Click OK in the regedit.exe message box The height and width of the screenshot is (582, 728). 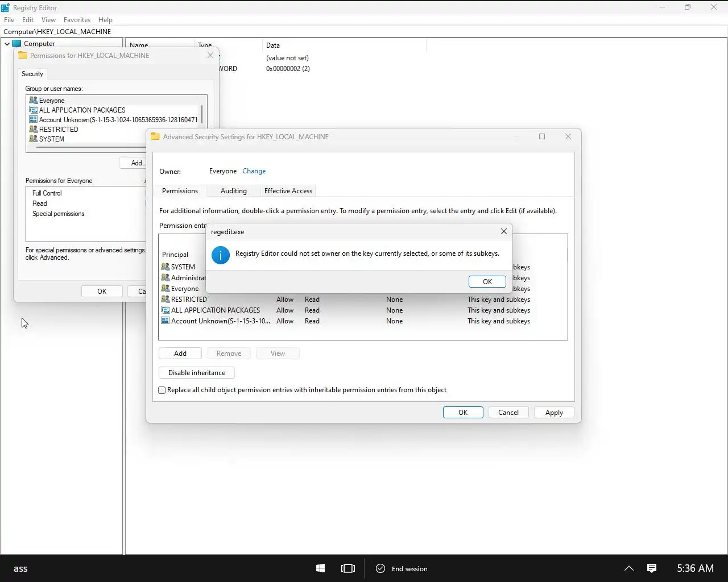pyautogui.click(x=487, y=282)
